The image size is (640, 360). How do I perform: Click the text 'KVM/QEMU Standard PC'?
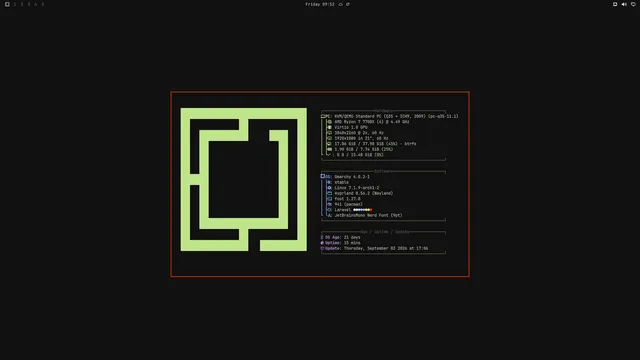tap(358, 116)
